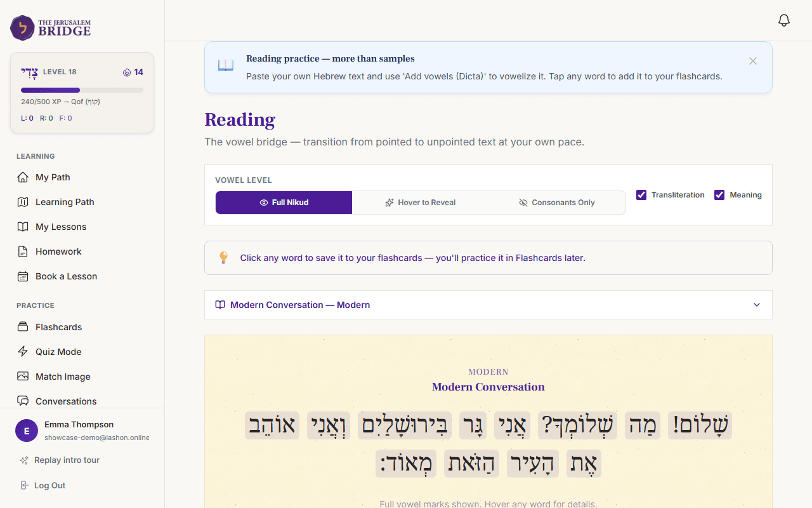Click Emma Thompson's avatar circle
Image resolution: width=812 pixels, height=508 pixels.
tap(27, 431)
